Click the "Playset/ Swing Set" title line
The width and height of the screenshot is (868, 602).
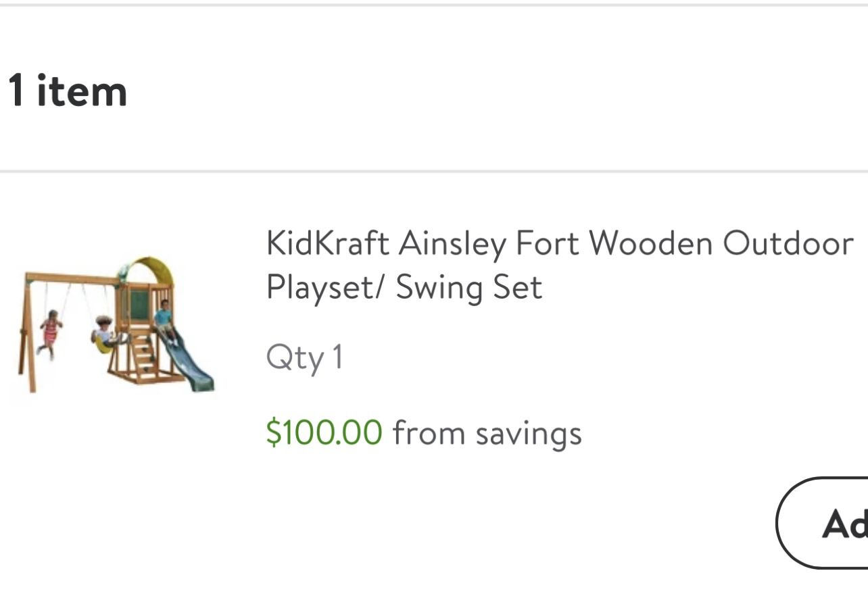pos(404,287)
